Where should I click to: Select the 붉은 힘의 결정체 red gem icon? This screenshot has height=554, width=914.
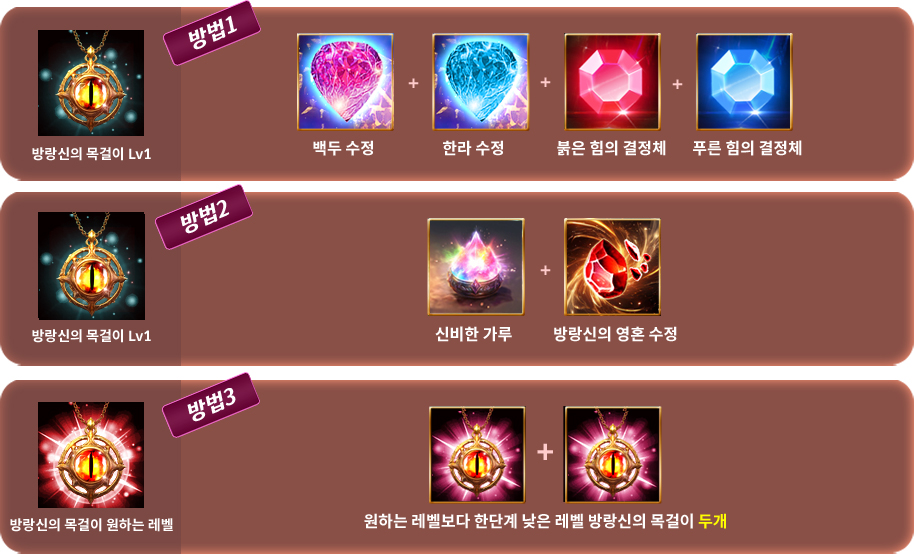612,82
